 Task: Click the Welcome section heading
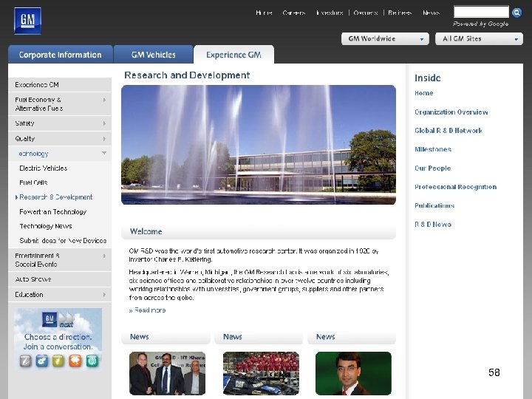pos(146,231)
